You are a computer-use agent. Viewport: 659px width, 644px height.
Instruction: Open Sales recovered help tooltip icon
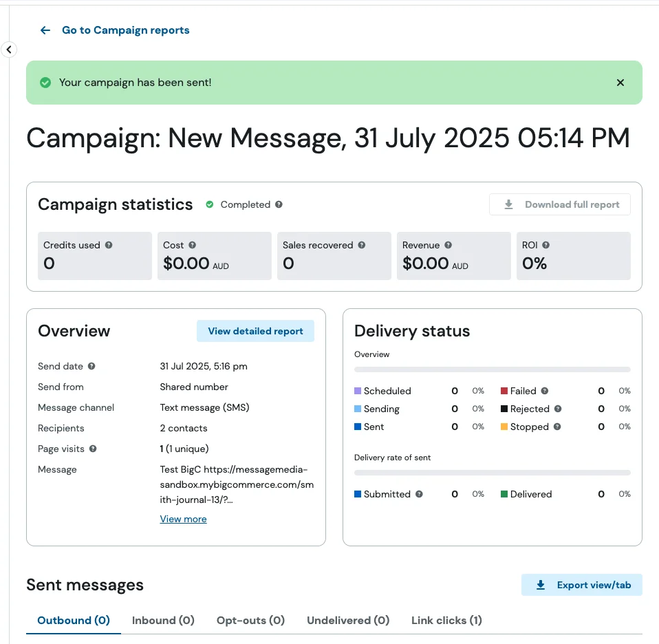(361, 245)
